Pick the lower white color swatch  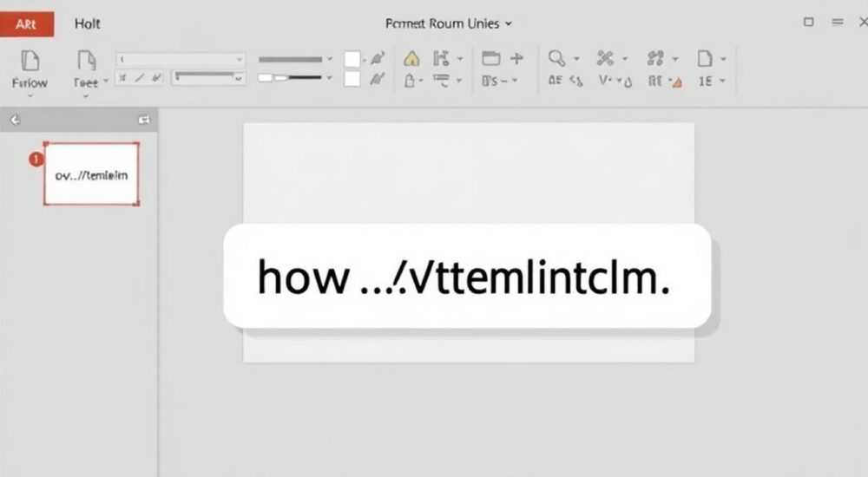pos(352,79)
